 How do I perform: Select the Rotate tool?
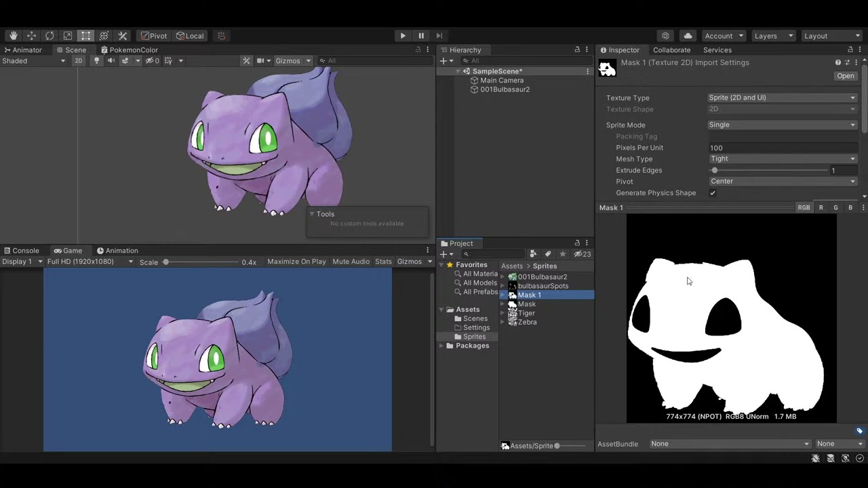(x=50, y=36)
